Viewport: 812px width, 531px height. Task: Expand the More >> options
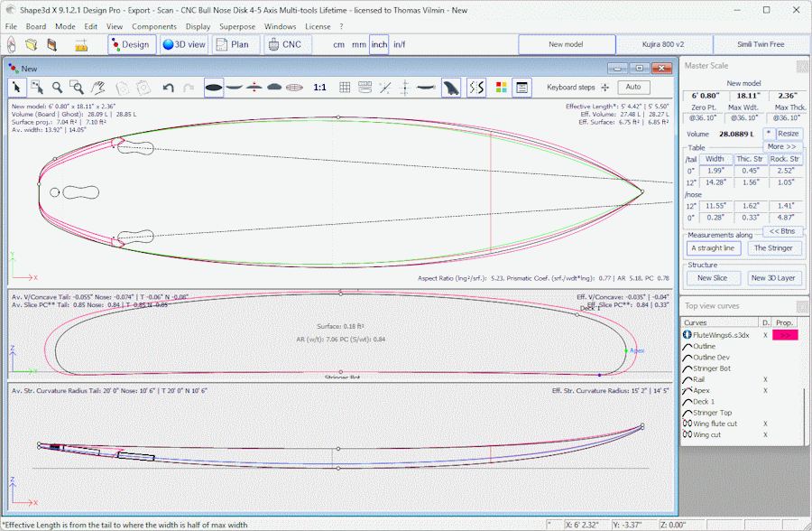[x=781, y=146]
